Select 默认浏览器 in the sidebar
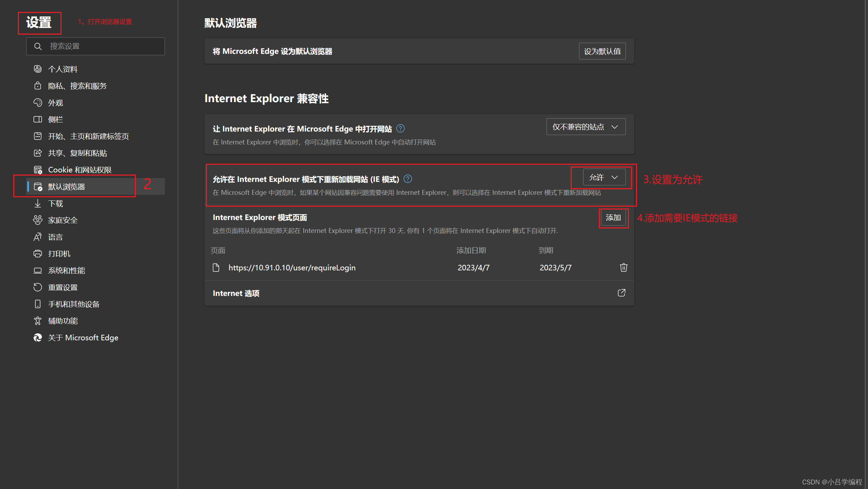Viewport: 868px width, 489px height. coord(67,186)
